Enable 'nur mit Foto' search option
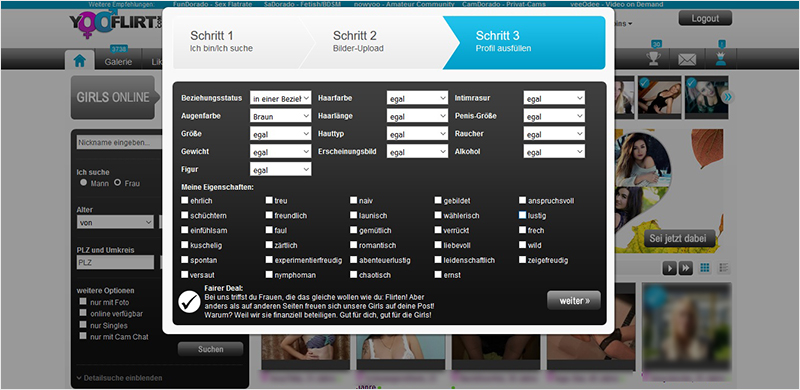This screenshot has height=390, width=800. pyautogui.click(x=83, y=301)
